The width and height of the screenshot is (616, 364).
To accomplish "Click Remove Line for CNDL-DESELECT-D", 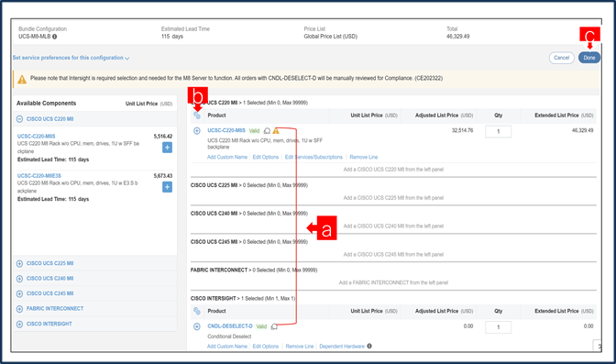I will (x=300, y=347).
